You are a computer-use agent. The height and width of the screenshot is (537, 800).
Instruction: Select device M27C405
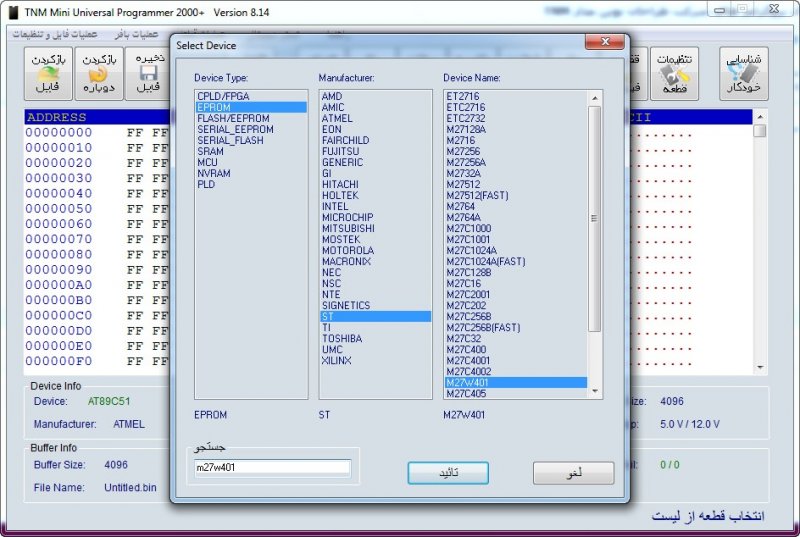pos(516,394)
